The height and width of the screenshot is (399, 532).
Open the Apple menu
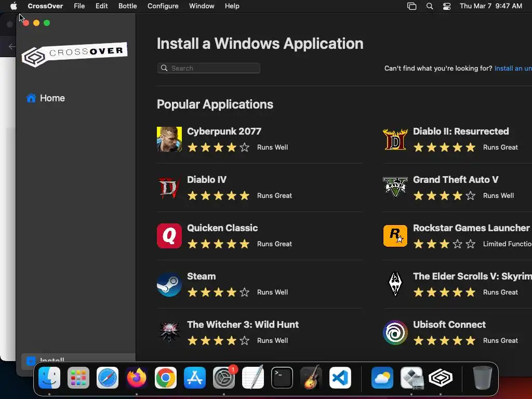point(14,6)
